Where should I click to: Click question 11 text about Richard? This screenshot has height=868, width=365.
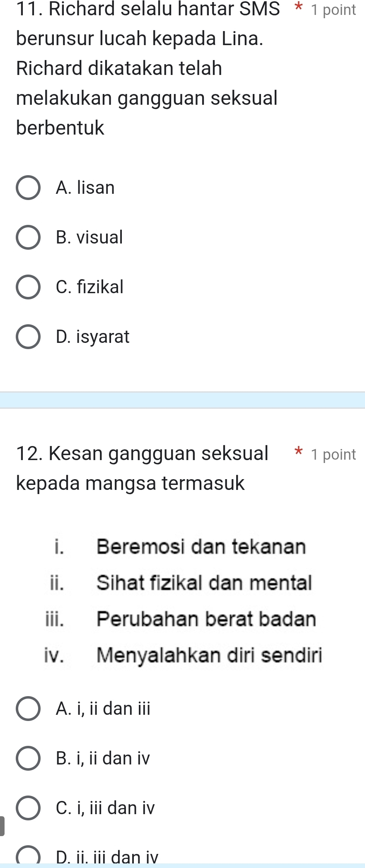(x=148, y=68)
